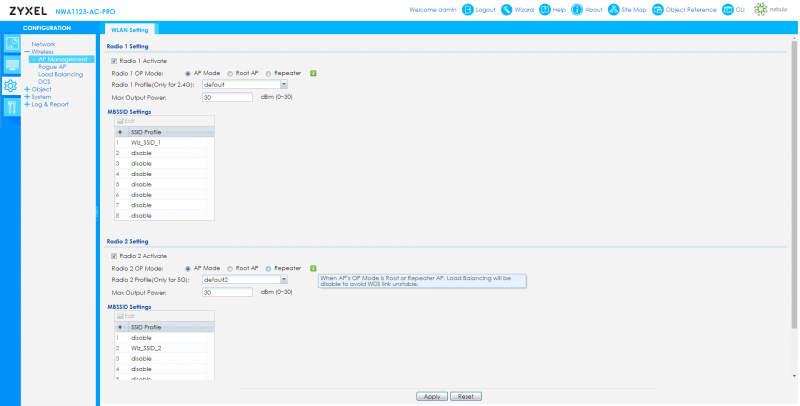
Task: Open Load Balancing menu item
Action: pos(60,74)
